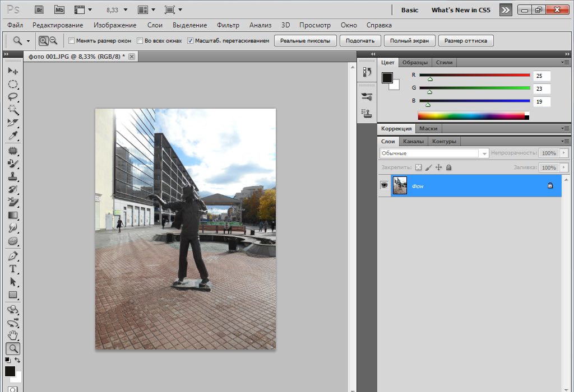Open the Изображение menu
Viewport: 574px width, 392px height.
115,25
